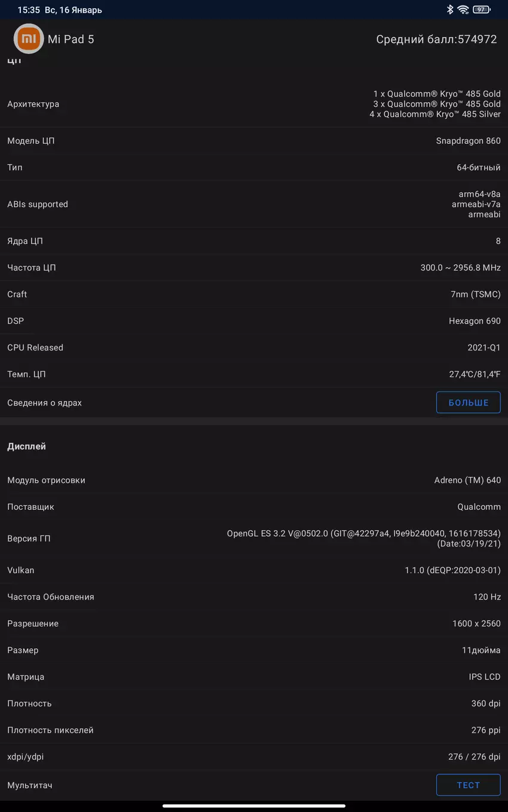
Task: Tap the clock time in status bar
Action: coord(28,10)
